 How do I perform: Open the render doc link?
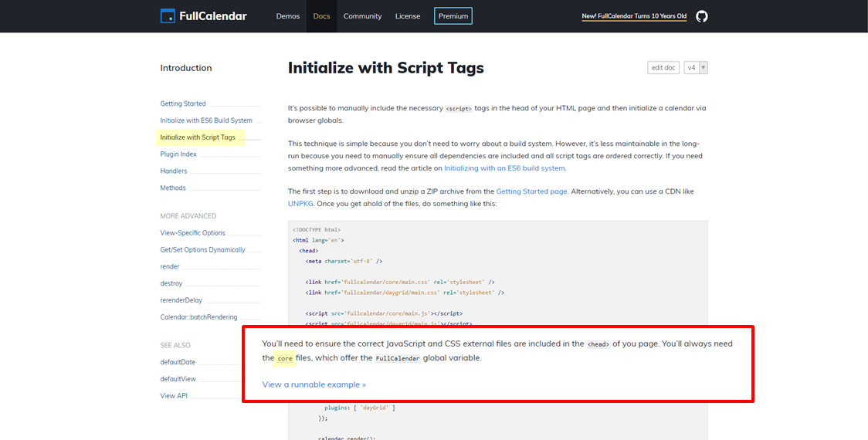[x=170, y=266]
